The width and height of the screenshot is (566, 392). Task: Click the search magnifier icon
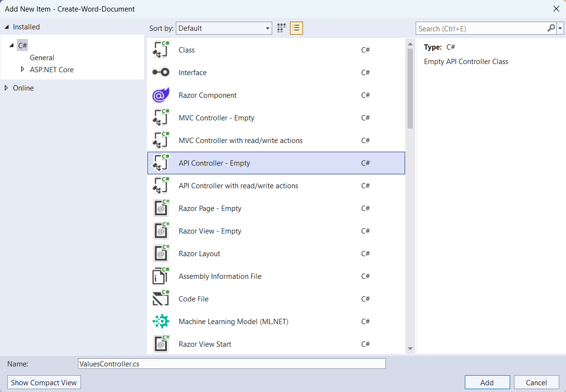[x=550, y=28]
